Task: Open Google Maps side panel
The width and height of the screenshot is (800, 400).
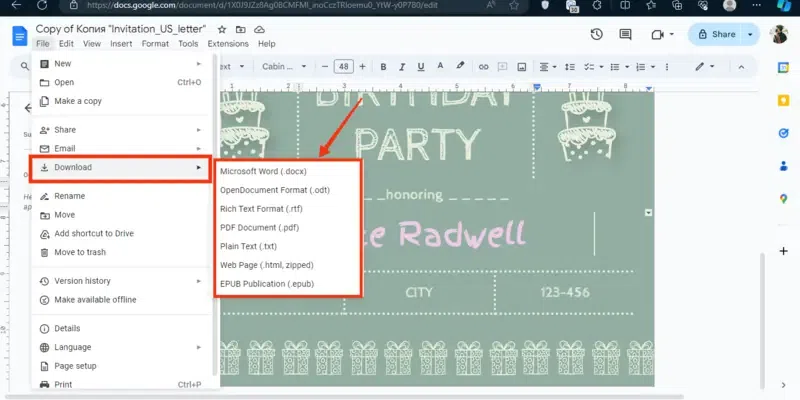Action: click(783, 199)
